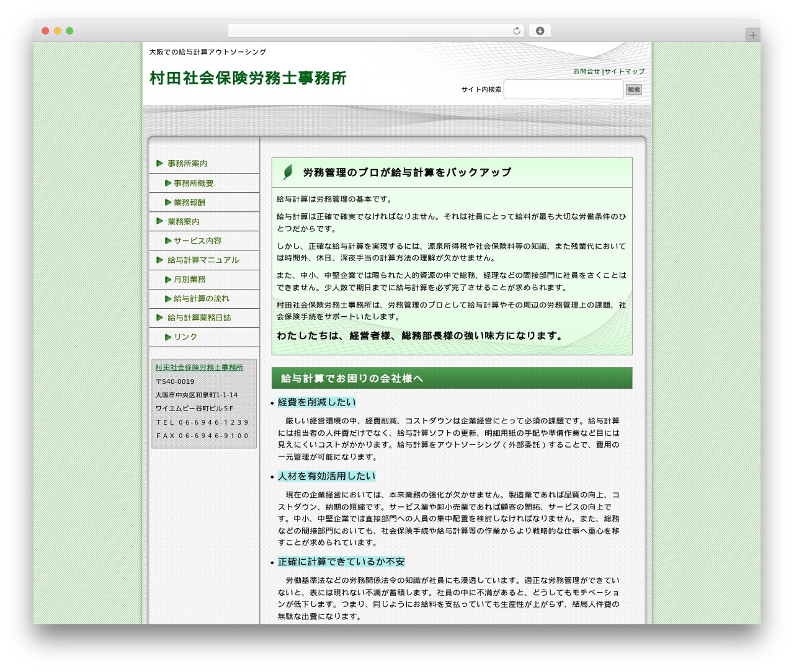
Task: Focus the サイト内検索 search field
Action: (x=563, y=89)
